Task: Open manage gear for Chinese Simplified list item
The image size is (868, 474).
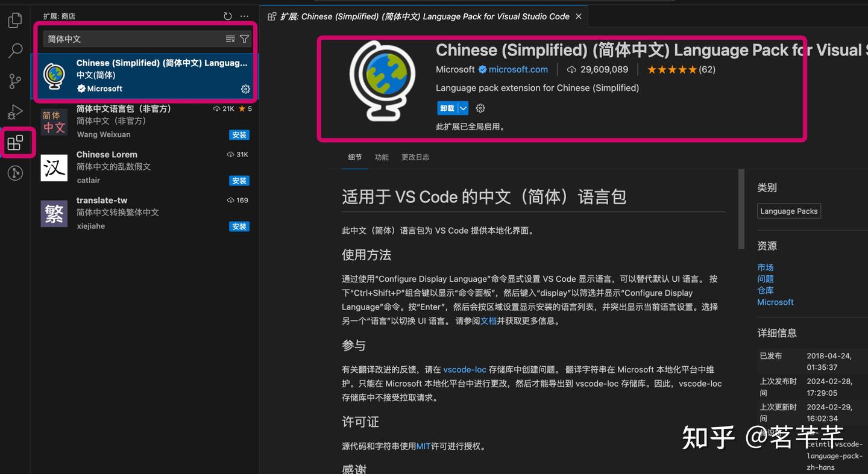Action: [245, 89]
